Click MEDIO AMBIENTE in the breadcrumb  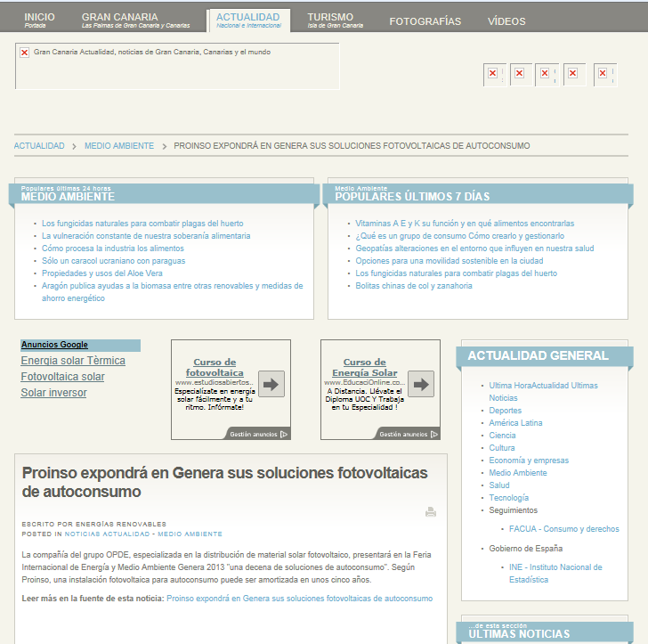click(x=119, y=146)
